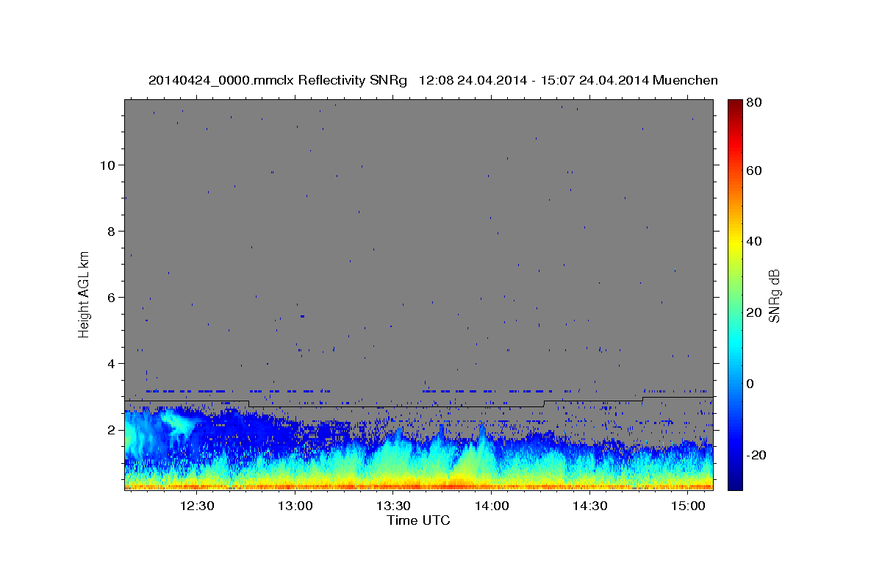Click the colorbar value -20
This screenshot has width=882, height=588.
756,455
